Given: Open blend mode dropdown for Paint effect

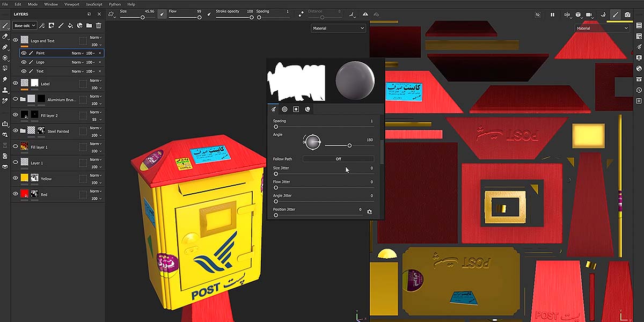Looking at the screenshot, I should click(x=78, y=53).
